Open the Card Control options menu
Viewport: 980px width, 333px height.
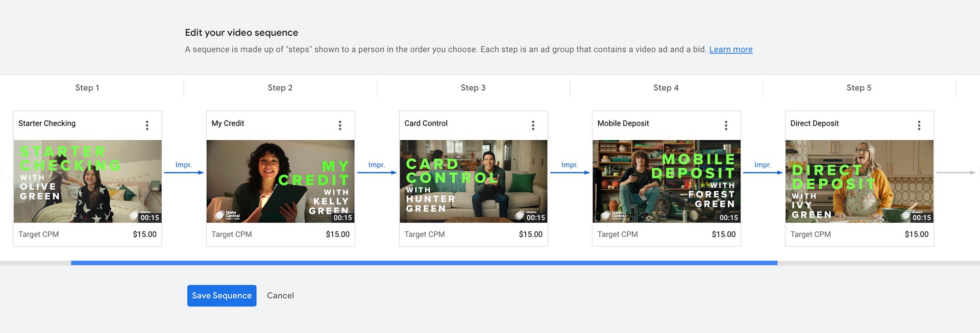coord(533,126)
